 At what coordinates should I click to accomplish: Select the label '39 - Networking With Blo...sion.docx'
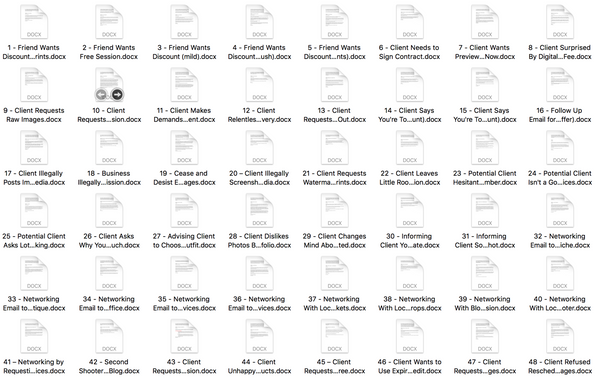tap(485, 303)
